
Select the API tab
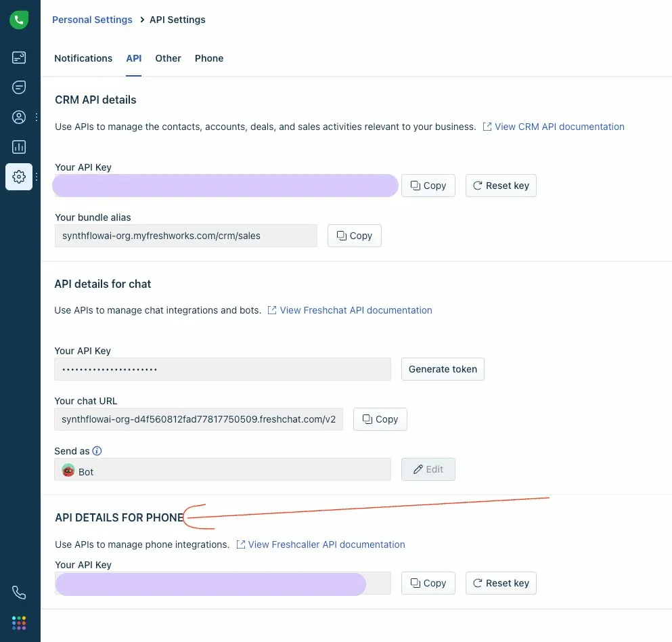134,58
